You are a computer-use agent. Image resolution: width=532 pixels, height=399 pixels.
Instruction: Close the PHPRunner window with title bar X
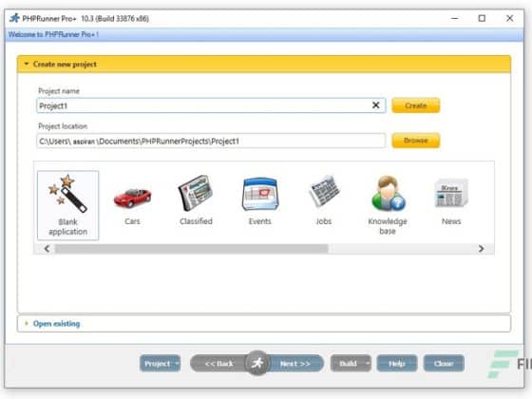pos(509,18)
